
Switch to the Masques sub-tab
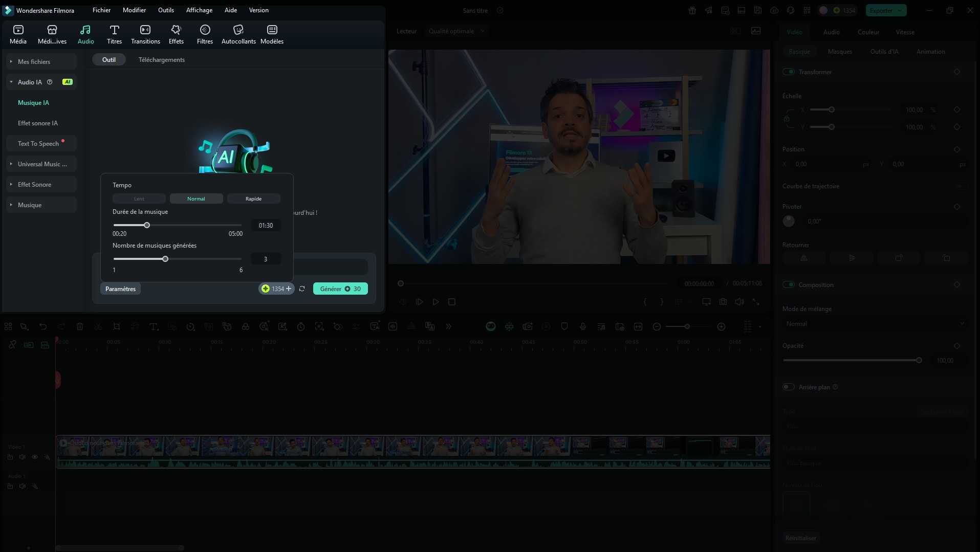840,52
